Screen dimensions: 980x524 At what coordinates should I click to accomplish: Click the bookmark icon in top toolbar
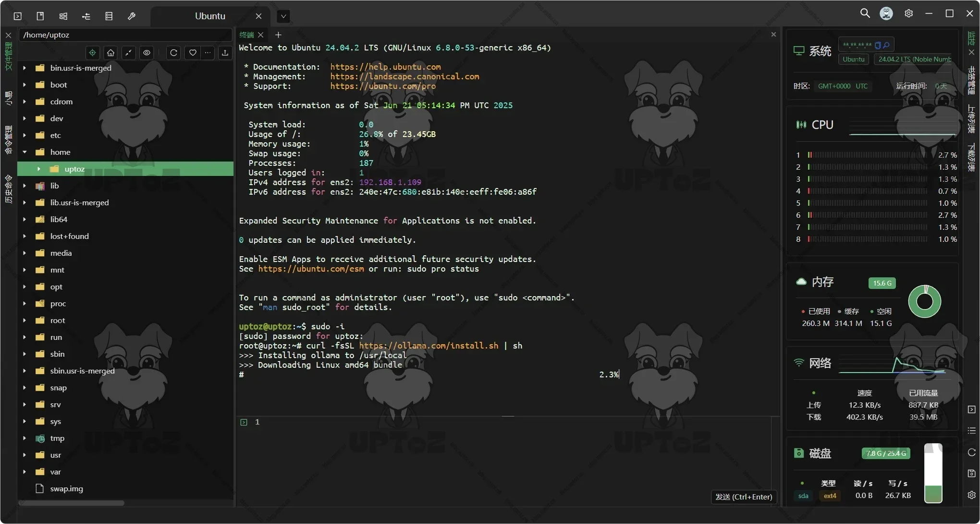tap(40, 16)
